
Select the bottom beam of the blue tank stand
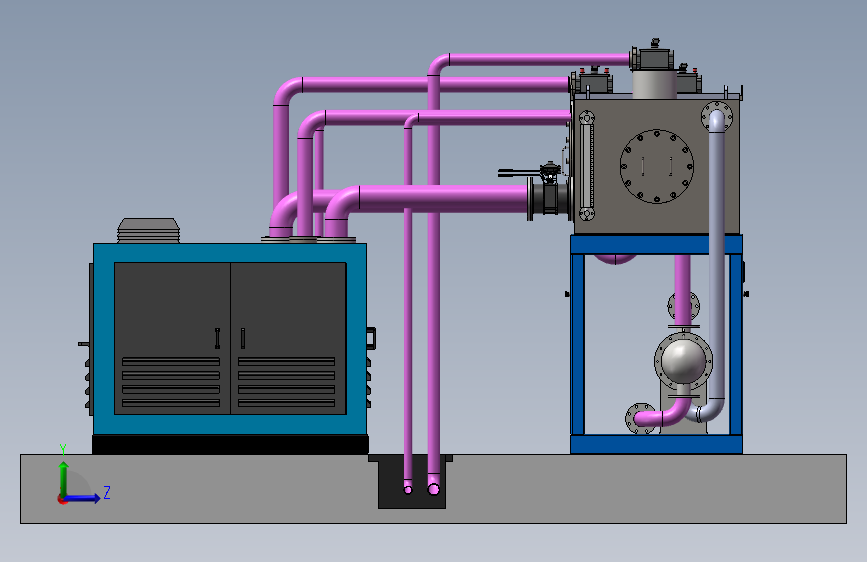click(x=656, y=444)
